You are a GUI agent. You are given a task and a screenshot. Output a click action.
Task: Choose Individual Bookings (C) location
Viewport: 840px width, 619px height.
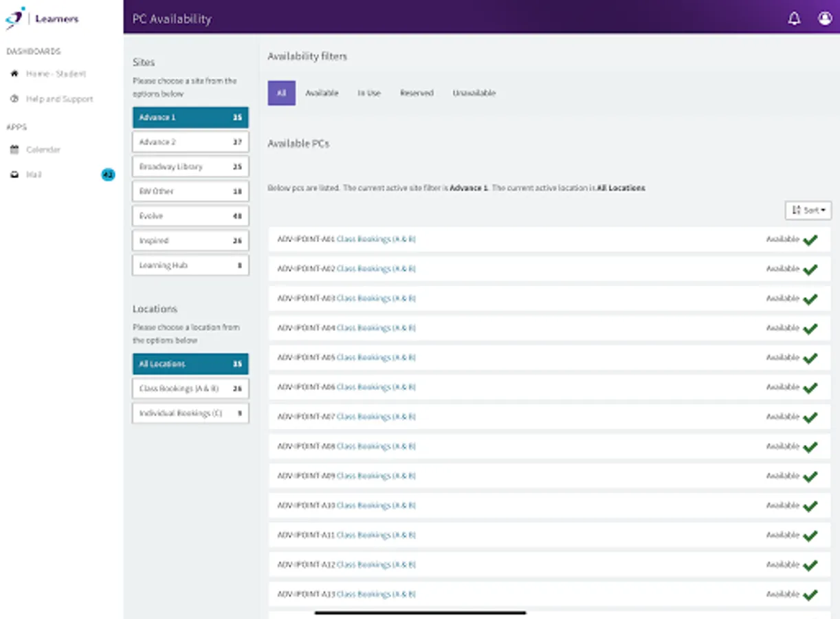190,413
